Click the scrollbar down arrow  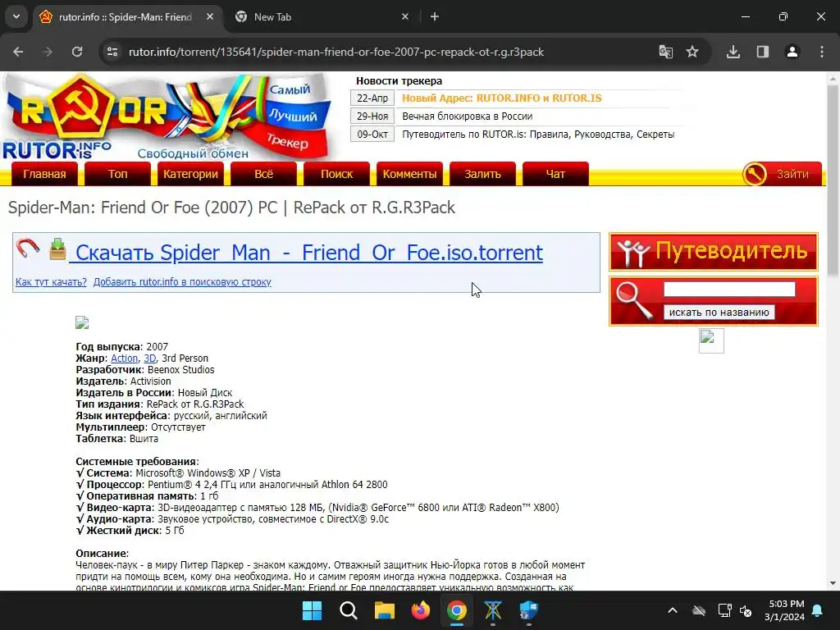pos(833,583)
